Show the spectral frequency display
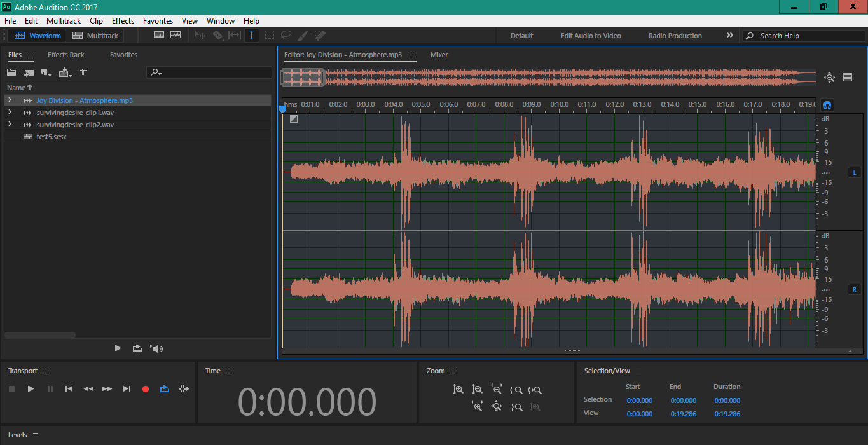Viewport: 868px width, 445px height. click(158, 36)
